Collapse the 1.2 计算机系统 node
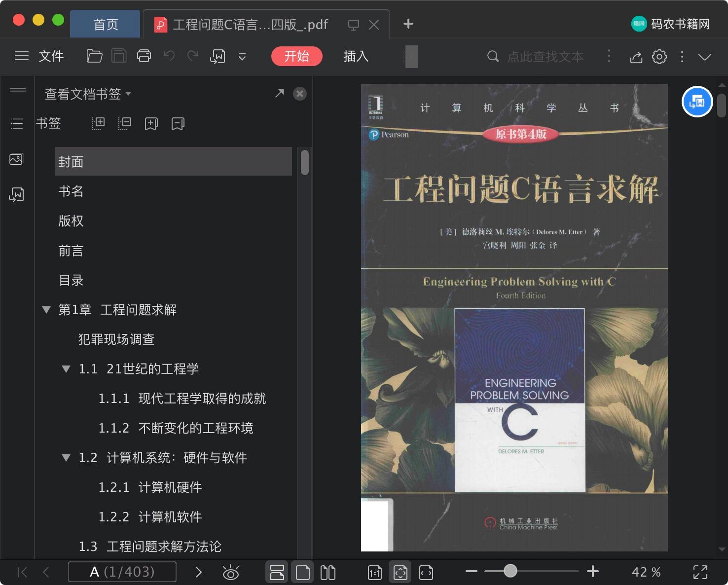Image resolution: width=728 pixels, height=585 pixels. pyautogui.click(x=66, y=458)
